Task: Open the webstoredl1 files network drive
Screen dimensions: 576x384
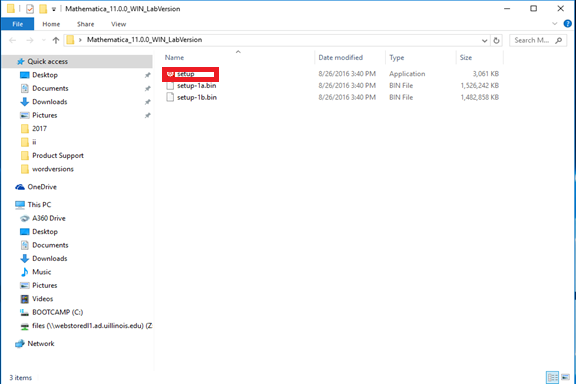Action: coord(92,326)
